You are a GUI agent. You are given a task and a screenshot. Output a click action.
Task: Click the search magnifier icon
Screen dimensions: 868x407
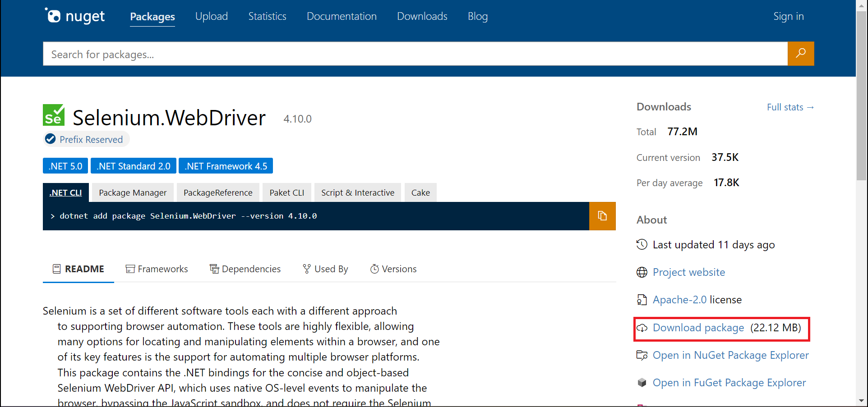pos(801,54)
